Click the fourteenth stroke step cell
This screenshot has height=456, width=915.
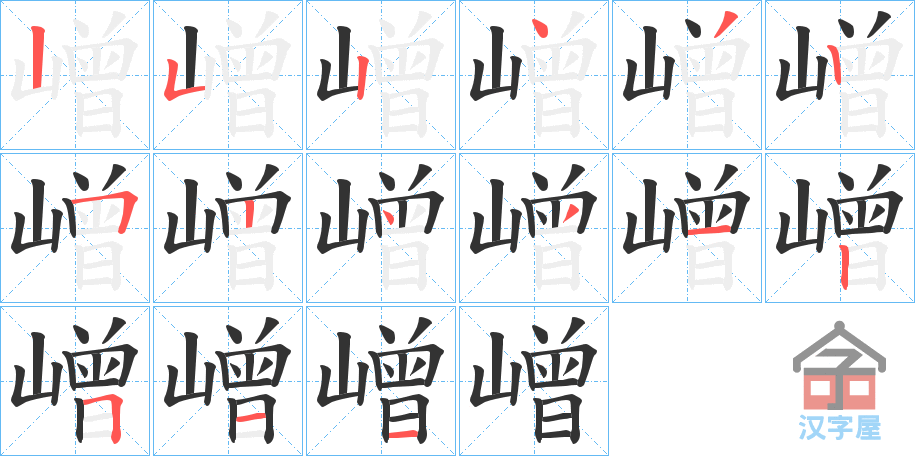tap(228, 381)
